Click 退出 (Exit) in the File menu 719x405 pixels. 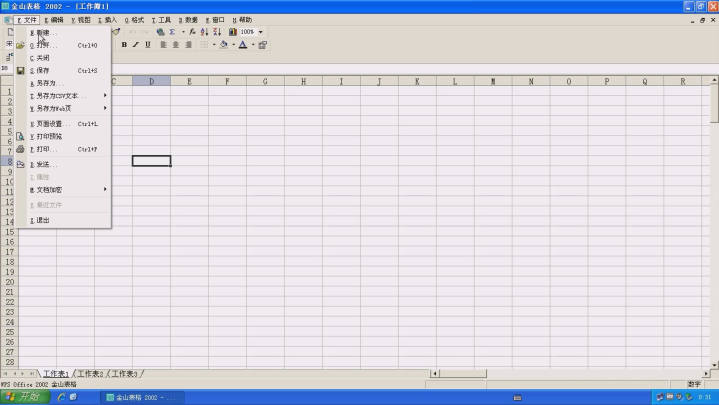(x=63, y=220)
